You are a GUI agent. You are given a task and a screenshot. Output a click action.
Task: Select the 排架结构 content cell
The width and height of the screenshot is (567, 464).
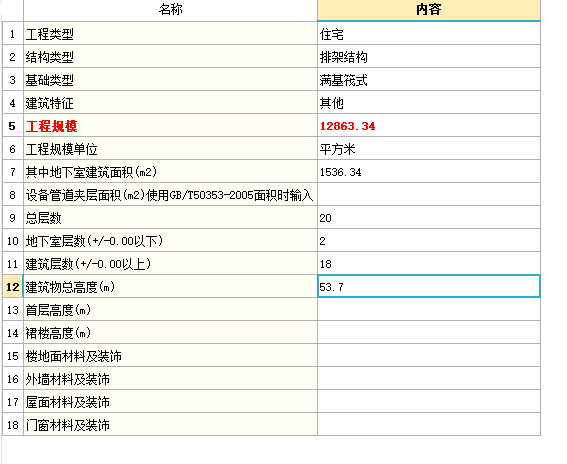coord(429,56)
